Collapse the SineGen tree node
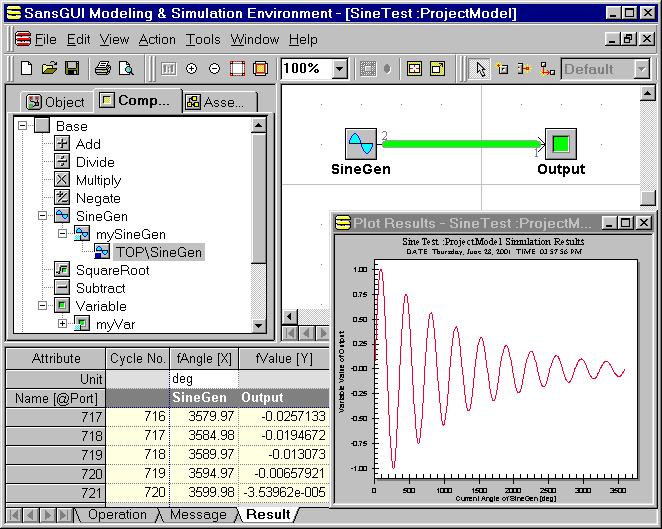The height and width of the screenshot is (529, 662). [43, 216]
